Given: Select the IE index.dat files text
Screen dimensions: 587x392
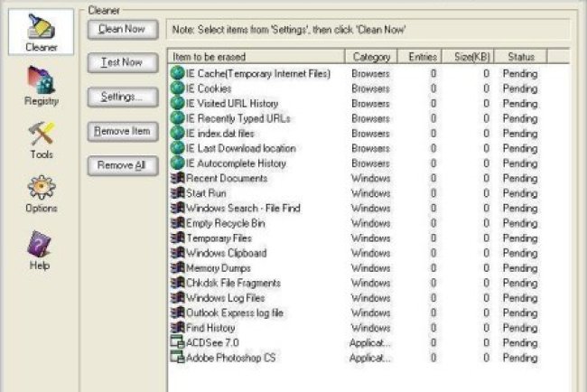Looking at the screenshot, I should click(x=220, y=134).
